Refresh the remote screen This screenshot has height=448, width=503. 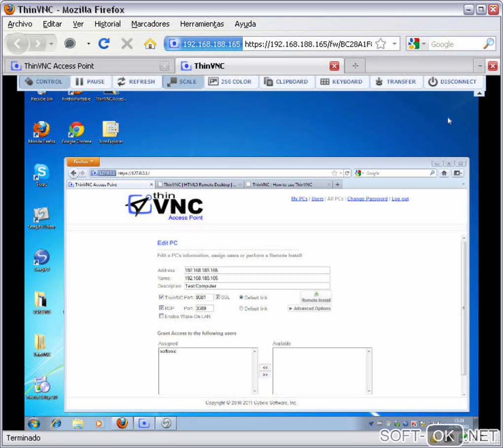136,82
